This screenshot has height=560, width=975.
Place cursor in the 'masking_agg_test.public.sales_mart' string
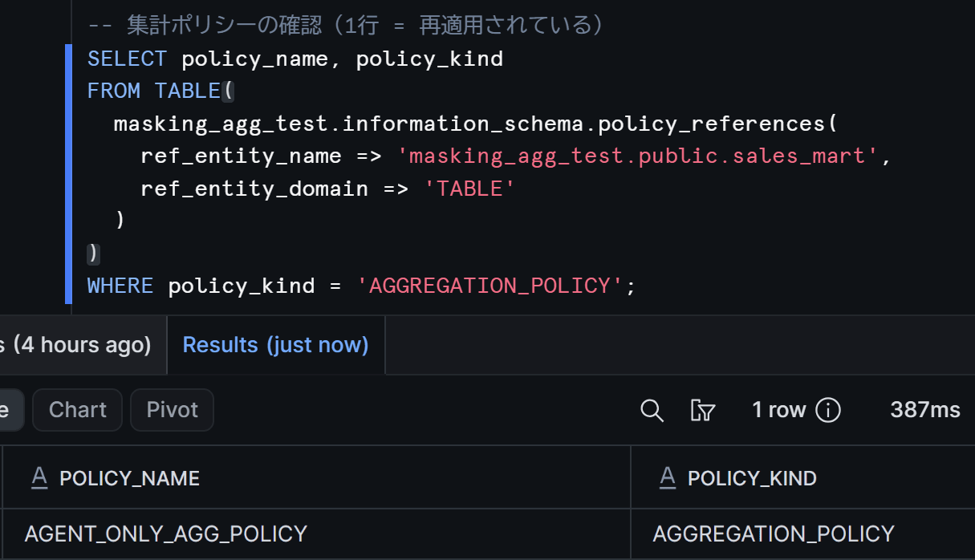(638, 156)
